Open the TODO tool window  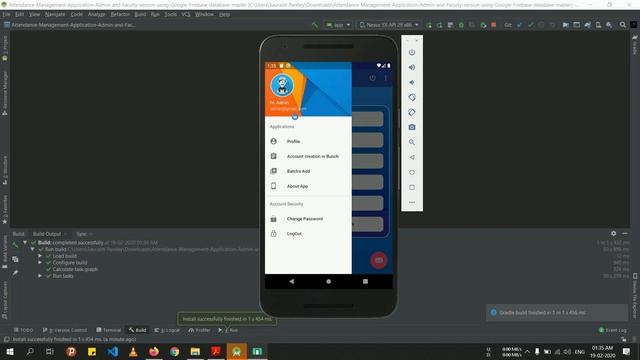[x=23, y=330]
